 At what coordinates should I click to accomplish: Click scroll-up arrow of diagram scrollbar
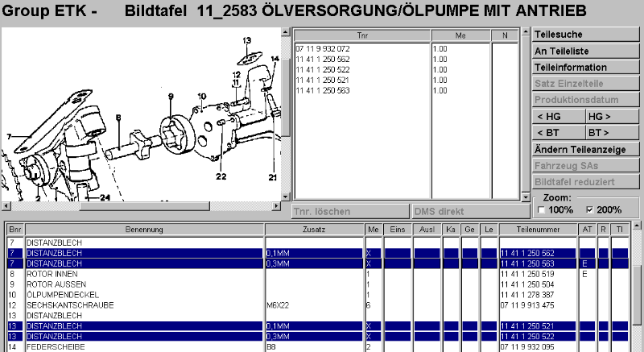286,32
